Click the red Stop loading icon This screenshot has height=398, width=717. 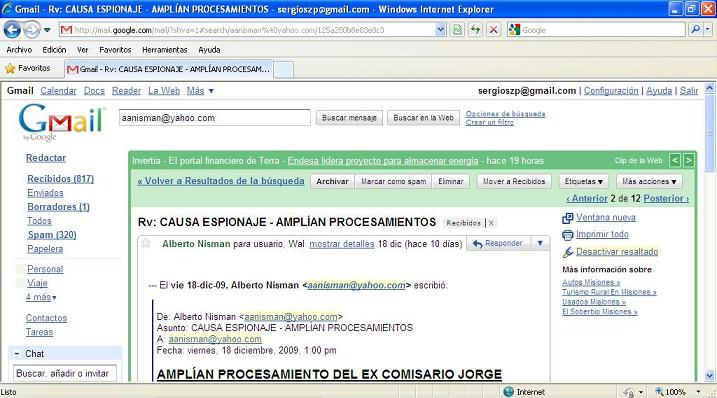point(493,30)
